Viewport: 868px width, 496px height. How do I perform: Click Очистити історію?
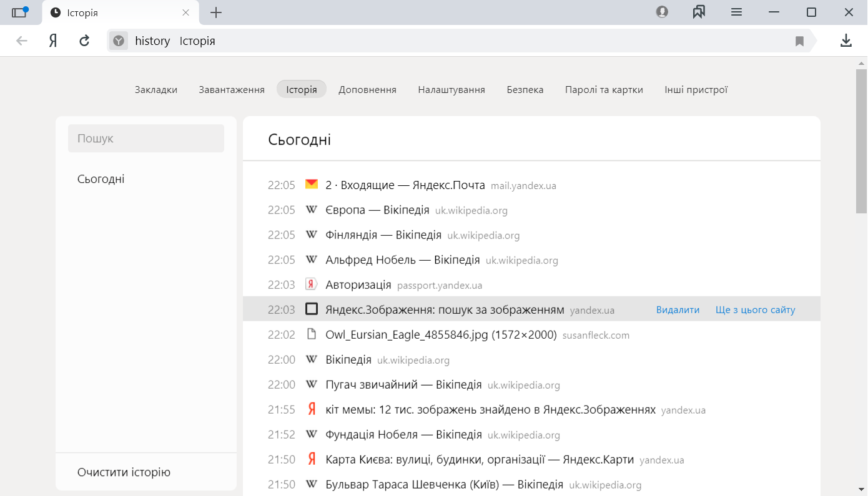(124, 472)
